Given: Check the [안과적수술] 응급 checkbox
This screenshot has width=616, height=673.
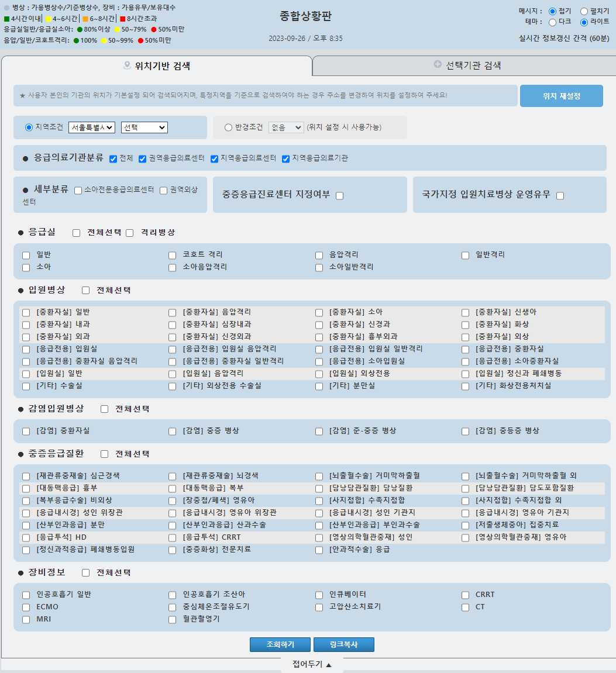Looking at the screenshot, I should [x=319, y=550].
